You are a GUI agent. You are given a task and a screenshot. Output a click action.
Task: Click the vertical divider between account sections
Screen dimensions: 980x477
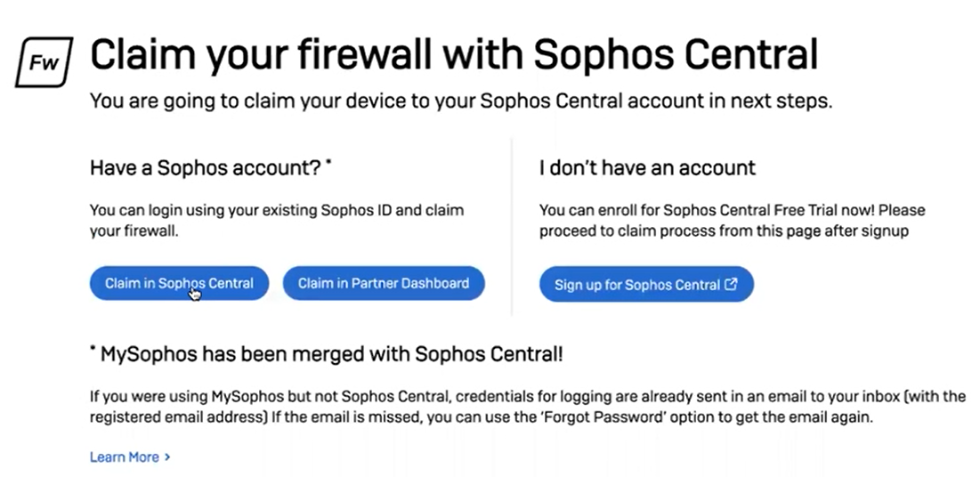[512, 227]
